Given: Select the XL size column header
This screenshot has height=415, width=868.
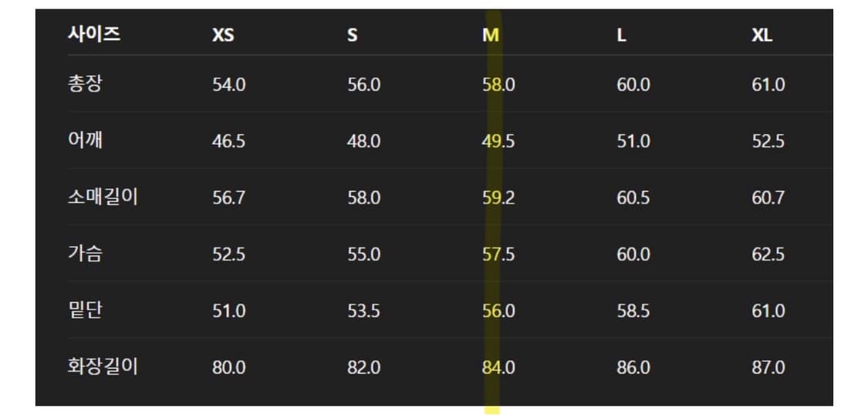Looking at the screenshot, I should click(762, 36).
